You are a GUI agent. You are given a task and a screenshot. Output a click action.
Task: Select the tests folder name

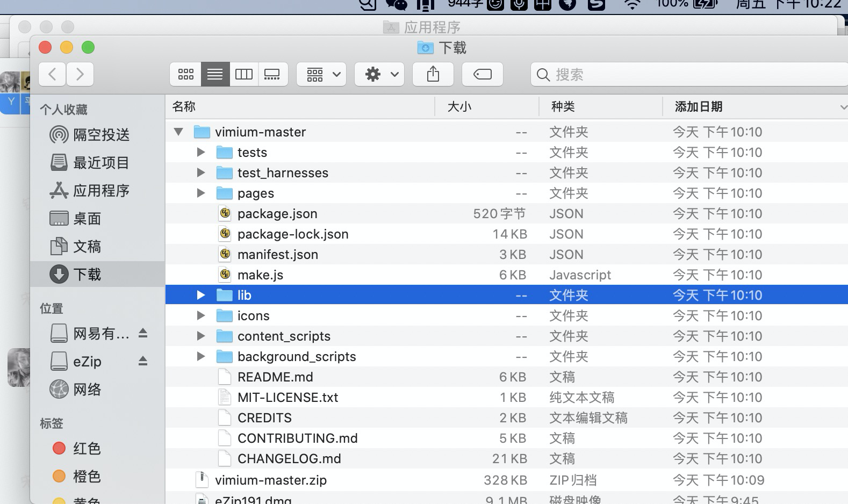[x=252, y=152]
